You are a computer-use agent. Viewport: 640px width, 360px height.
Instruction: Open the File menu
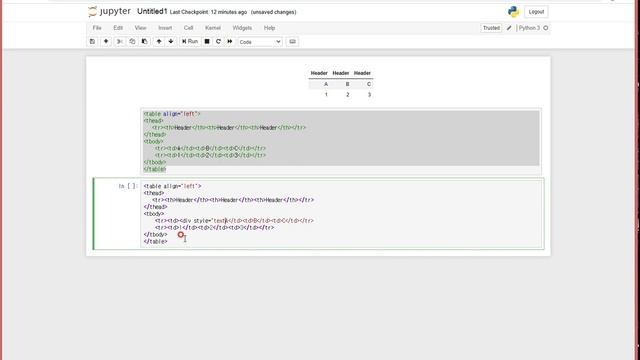pos(97,28)
